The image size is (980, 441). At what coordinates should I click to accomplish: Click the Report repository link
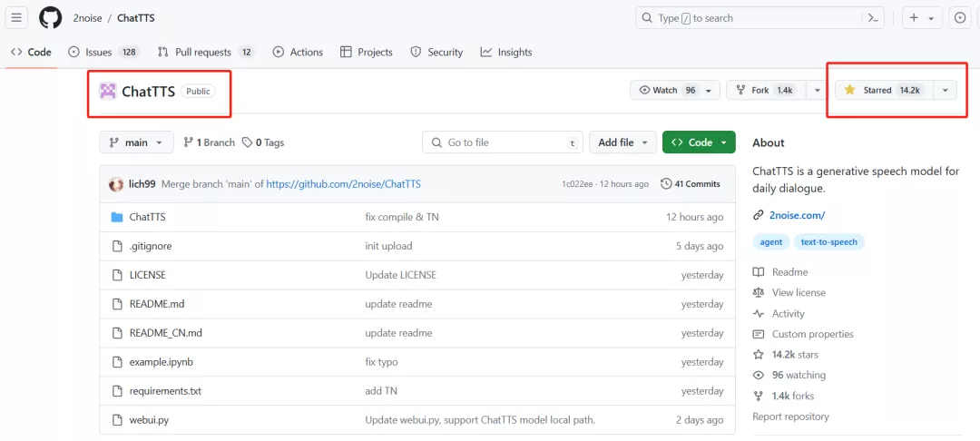pyautogui.click(x=790, y=416)
